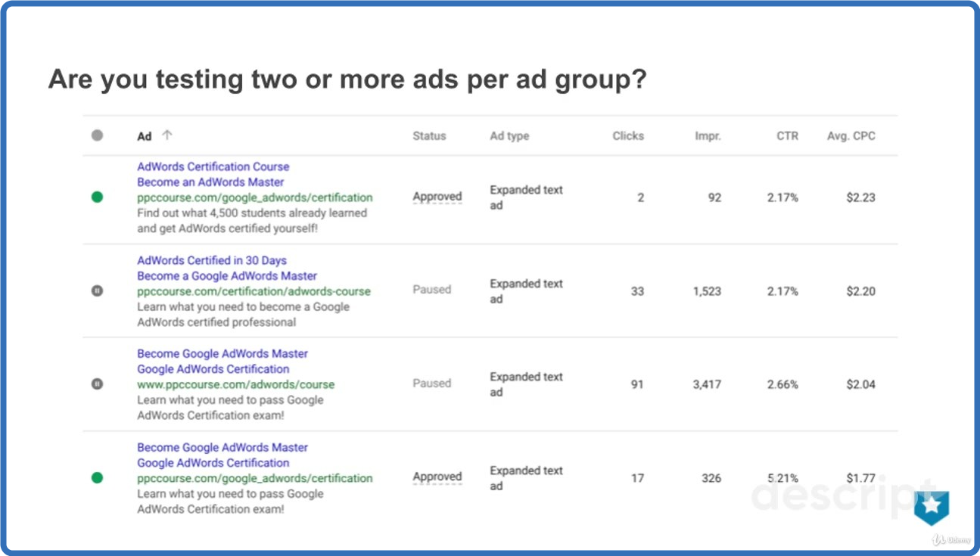Click the www.ppccourse.com/adwords/course URL
This screenshot has width=980, height=556.
[236, 384]
